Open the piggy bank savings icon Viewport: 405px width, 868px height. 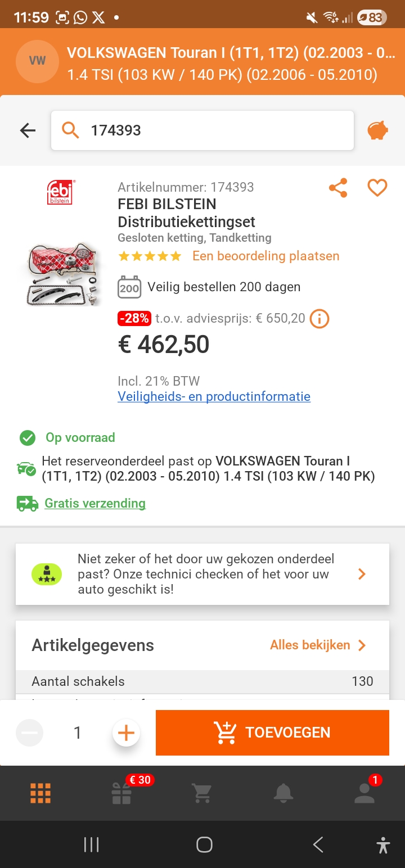click(377, 130)
